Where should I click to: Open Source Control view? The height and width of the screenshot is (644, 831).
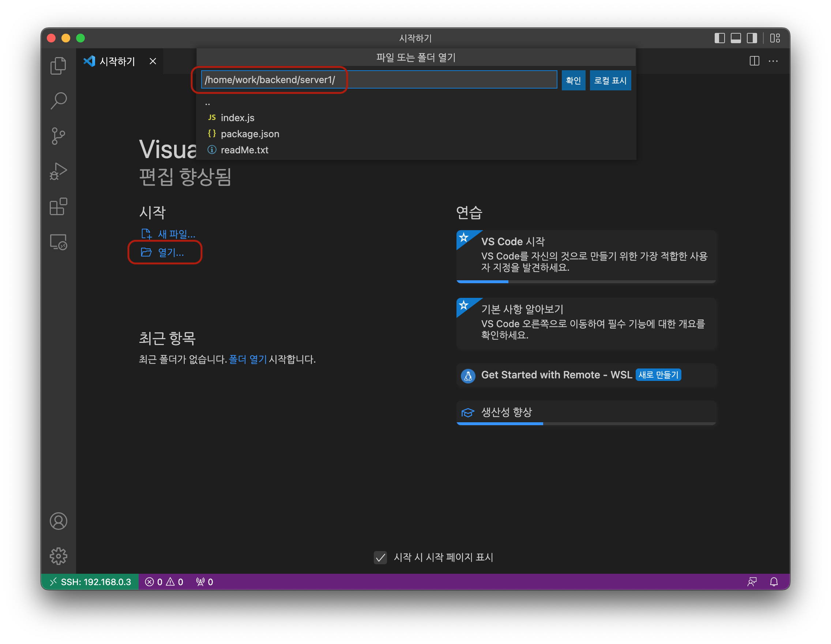[x=58, y=136]
